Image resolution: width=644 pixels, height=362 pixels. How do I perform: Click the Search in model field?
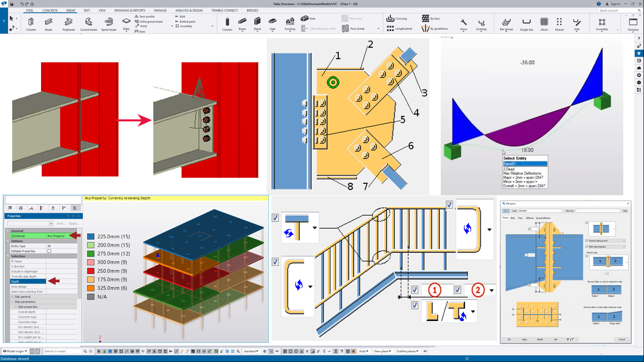tap(62, 351)
